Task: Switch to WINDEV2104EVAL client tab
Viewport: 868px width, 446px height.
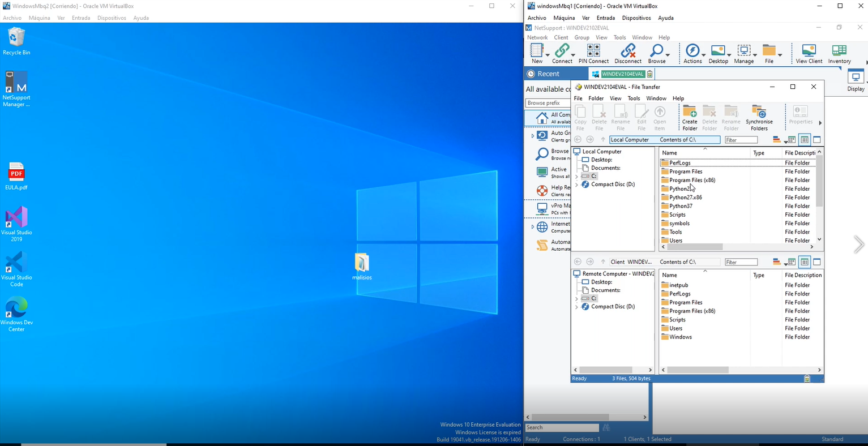Action: pos(622,74)
